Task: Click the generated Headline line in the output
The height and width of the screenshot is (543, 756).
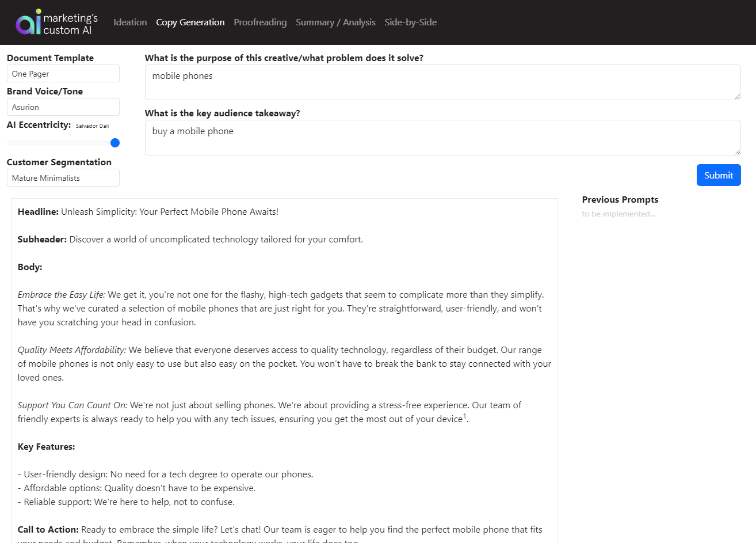Action: pos(148,212)
